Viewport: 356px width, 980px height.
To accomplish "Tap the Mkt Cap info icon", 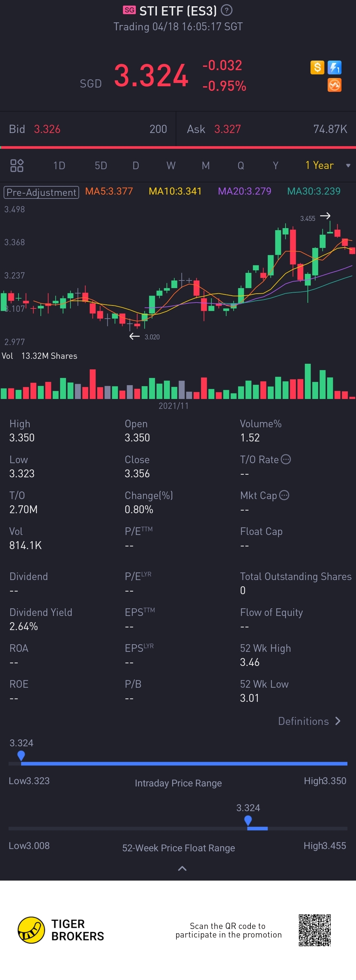I will [284, 495].
